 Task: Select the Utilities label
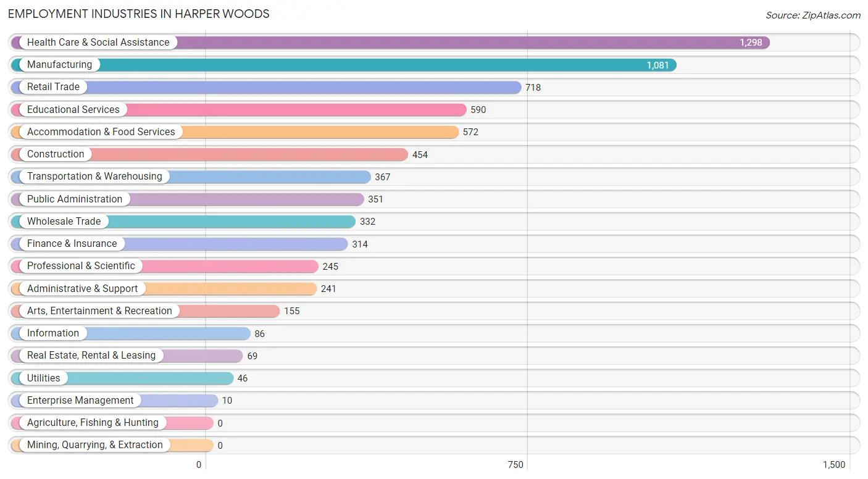coord(44,378)
